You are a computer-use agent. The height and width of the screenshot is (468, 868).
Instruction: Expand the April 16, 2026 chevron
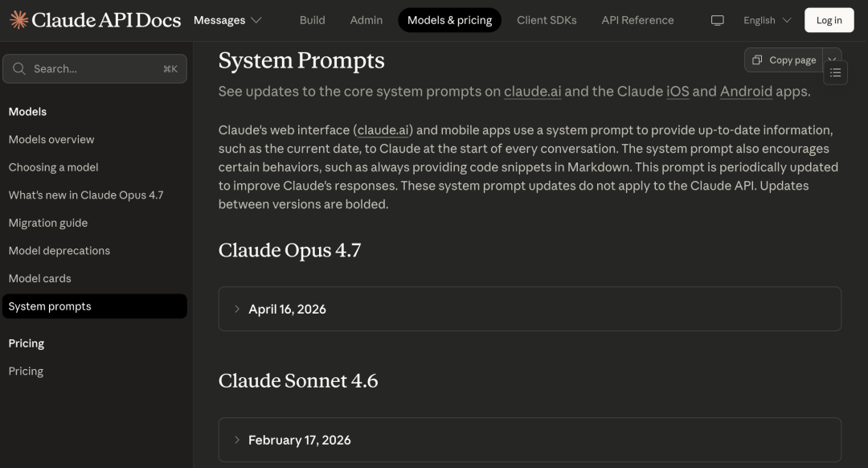[237, 309]
